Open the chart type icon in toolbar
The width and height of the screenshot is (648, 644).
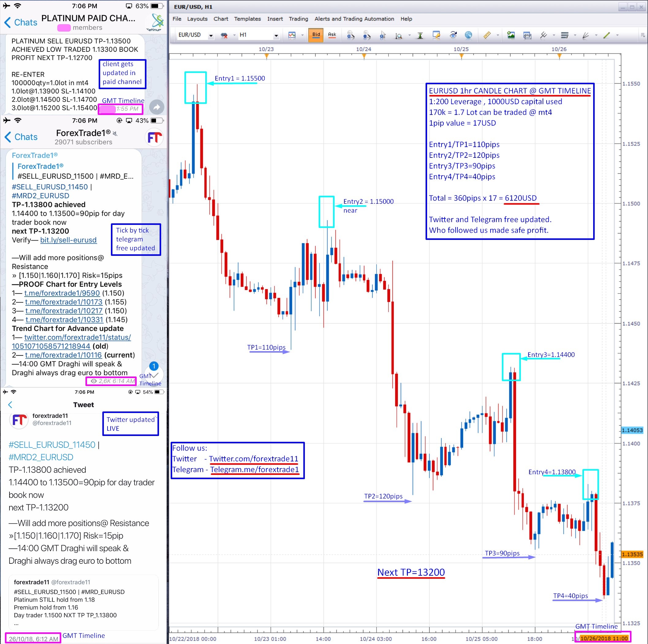point(292,35)
